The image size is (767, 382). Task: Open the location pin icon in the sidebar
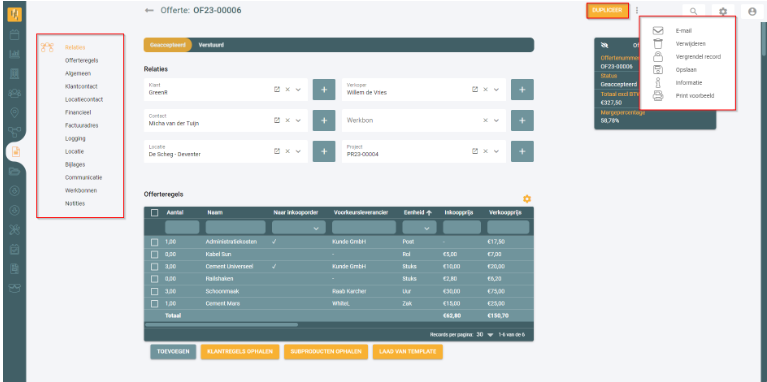(15, 112)
